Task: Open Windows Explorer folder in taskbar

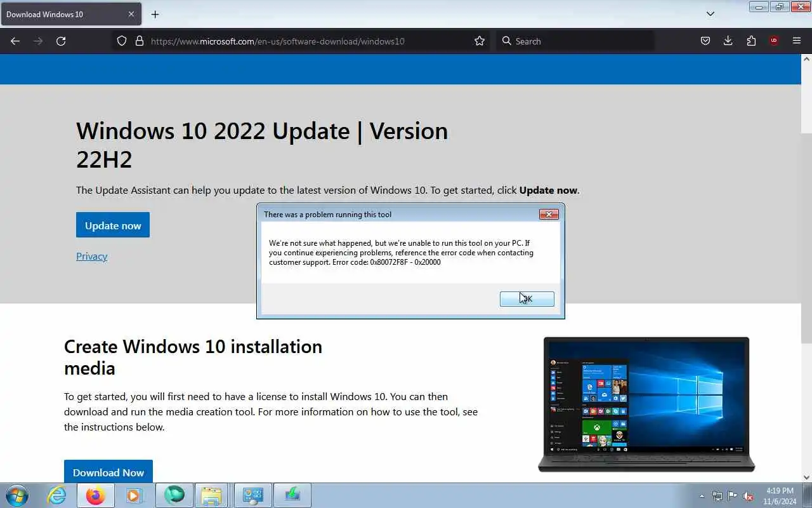Action: pyautogui.click(x=211, y=495)
